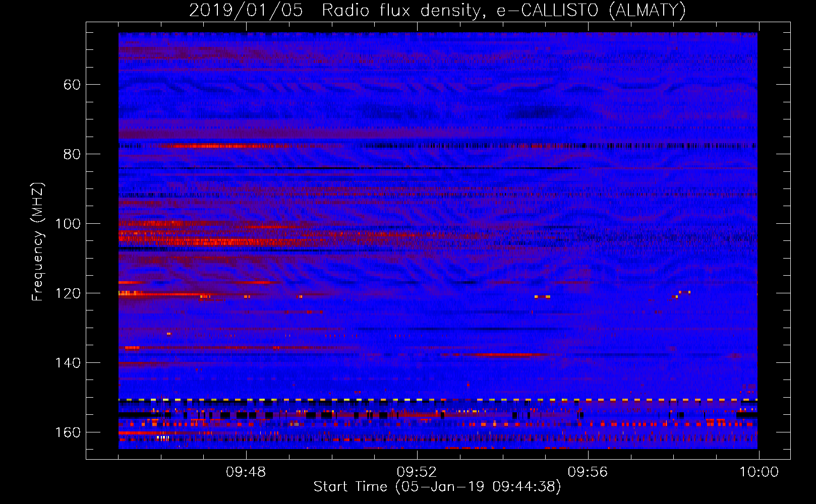Click the 09:56 time tick label
816x504 pixels.
[x=588, y=472]
